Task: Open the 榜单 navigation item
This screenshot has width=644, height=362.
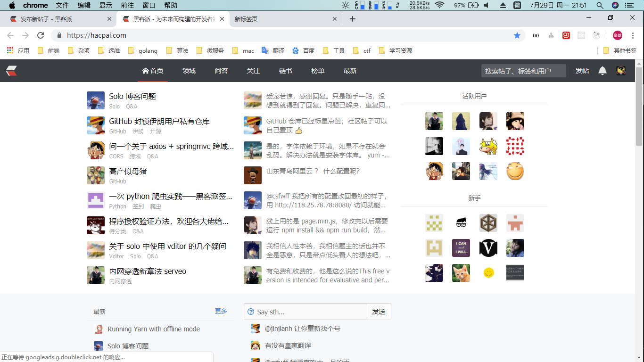Action: click(318, 71)
